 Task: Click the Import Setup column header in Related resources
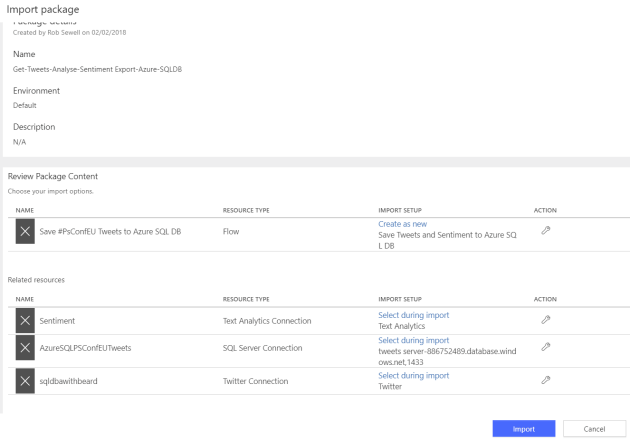pyautogui.click(x=398, y=298)
